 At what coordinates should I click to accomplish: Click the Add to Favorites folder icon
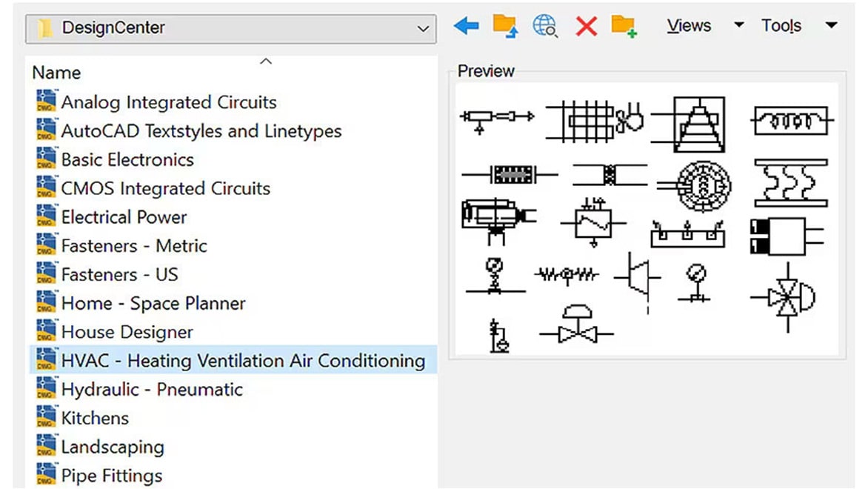pos(626,25)
